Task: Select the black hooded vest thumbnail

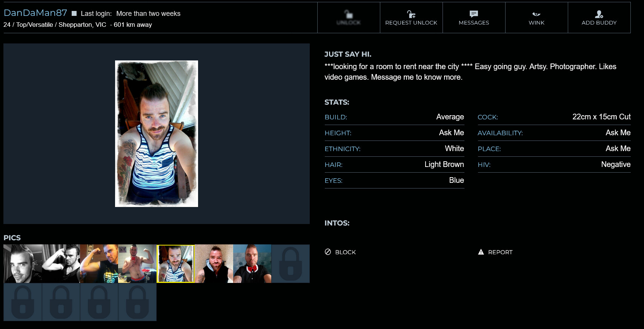Action: point(214,264)
